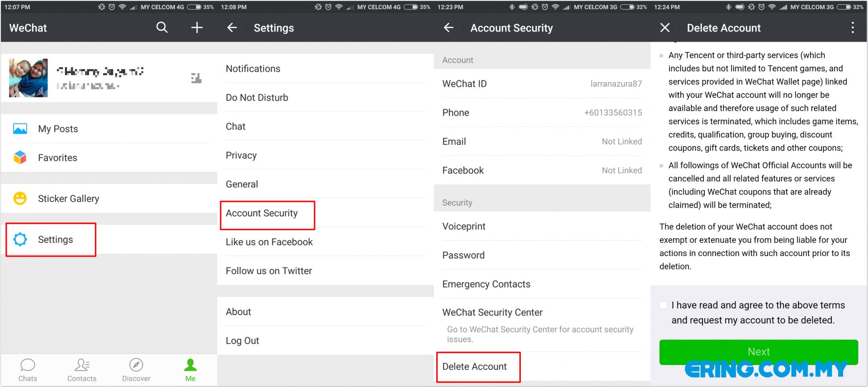Open Account Security in Settings
The height and width of the screenshot is (387, 868).
[x=325, y=213]
